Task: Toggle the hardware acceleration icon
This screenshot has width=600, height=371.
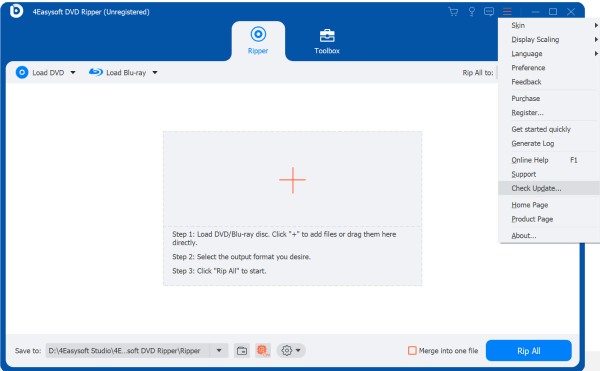Action: click(263, 350)
